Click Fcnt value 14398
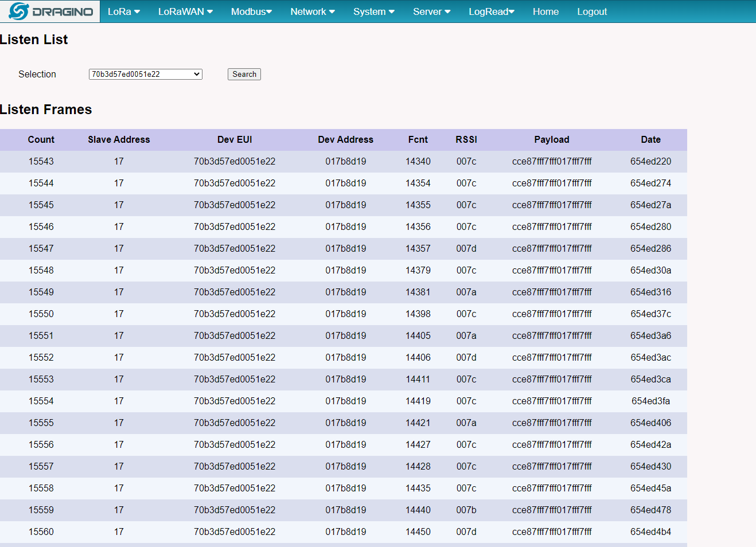This screenshot has width=756, height=547. pyautogui.click(x=418, y=314)
